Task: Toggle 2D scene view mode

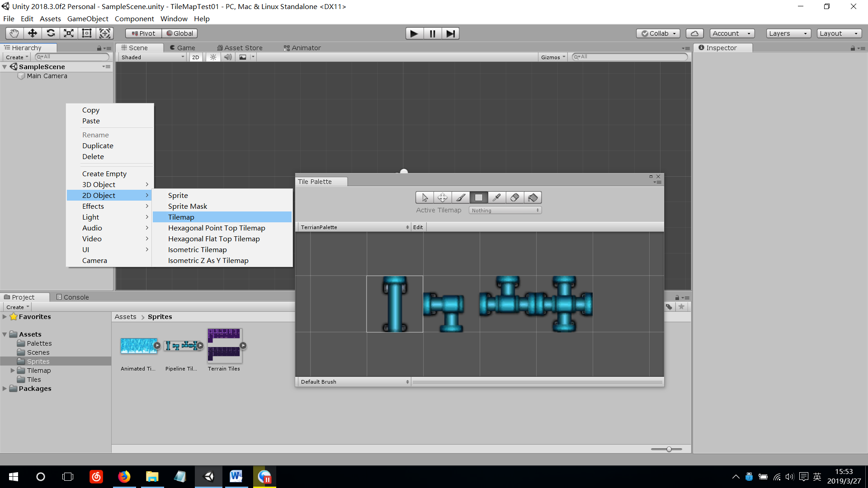Action: [x=195, y=57]
